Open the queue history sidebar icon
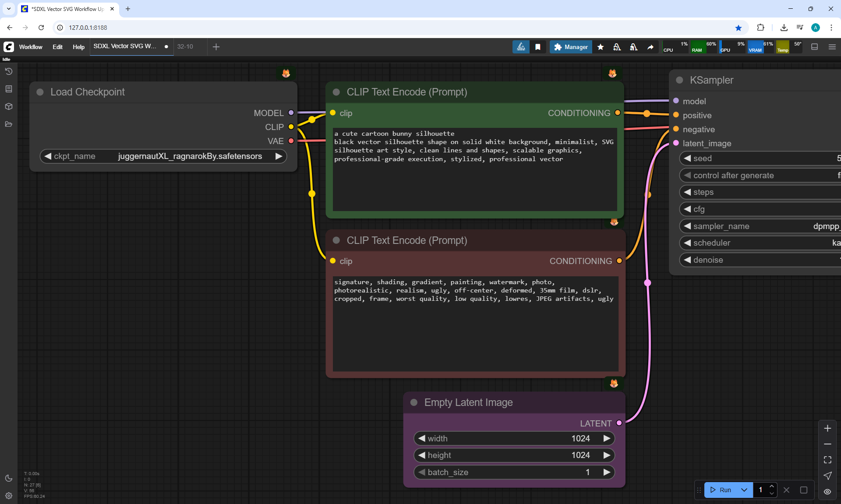Viewport: 841px width, 504px height. 9,71
